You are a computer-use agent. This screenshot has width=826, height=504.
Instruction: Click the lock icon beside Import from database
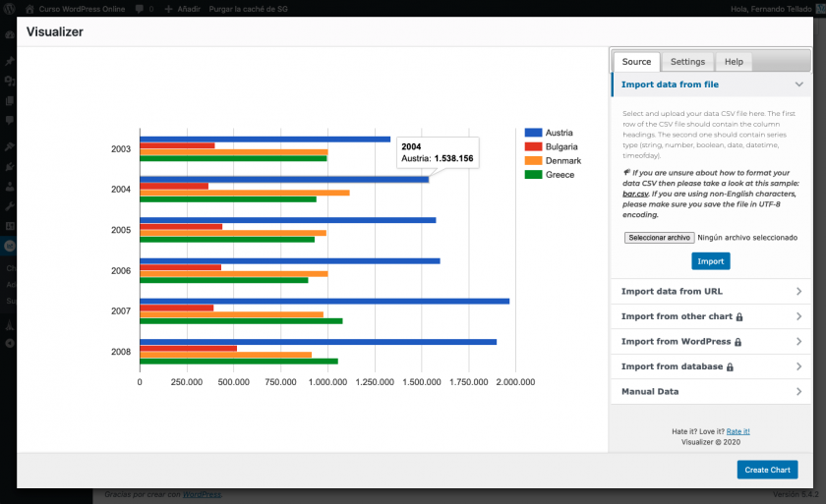tap(730, 366)
